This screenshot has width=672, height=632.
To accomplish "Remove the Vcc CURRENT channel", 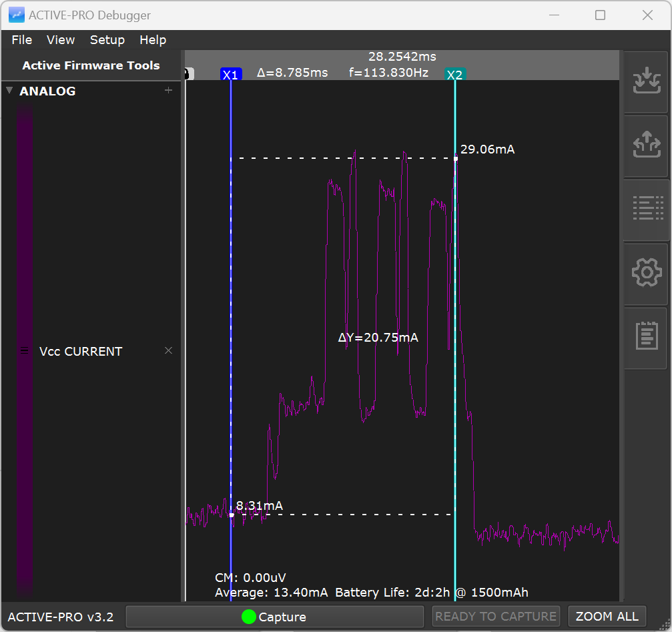I will 168,350.
